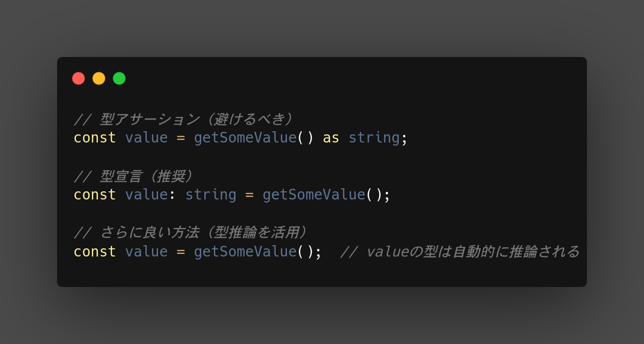Click the yellow minimize window dot
644x344 pixels.
point(99,78)
